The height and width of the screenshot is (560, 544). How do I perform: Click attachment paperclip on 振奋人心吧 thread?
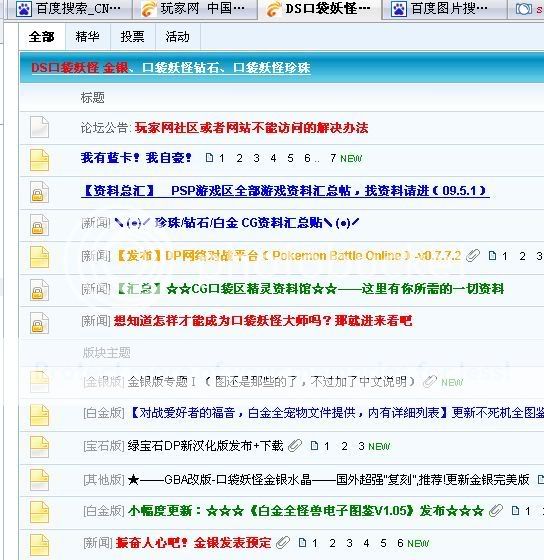[x=283, y=543]
